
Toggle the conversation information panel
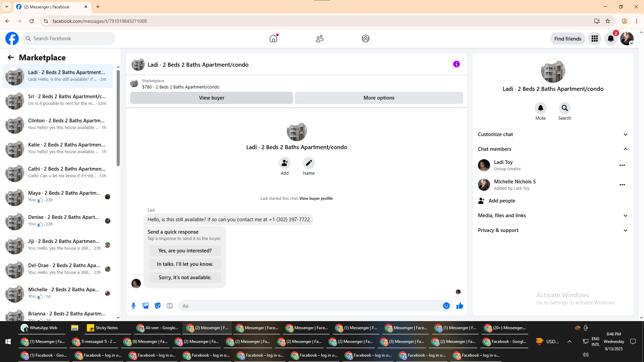[x=456, y=64]
